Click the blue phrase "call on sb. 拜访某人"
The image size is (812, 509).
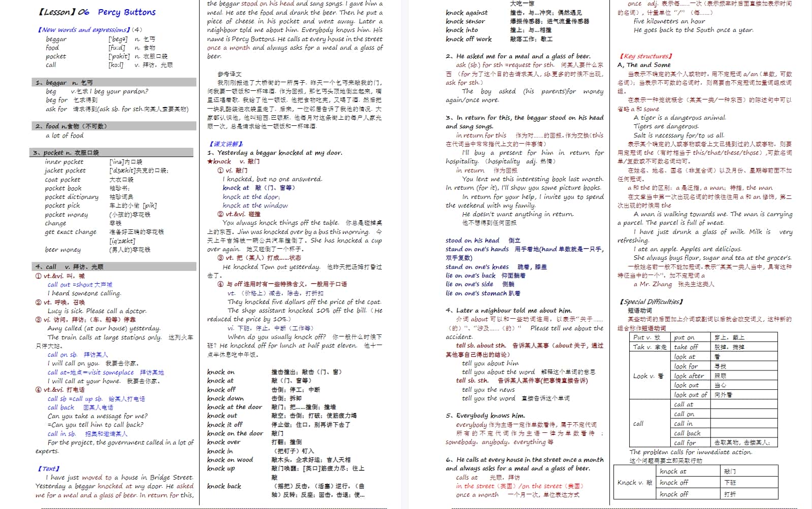pos(78,355)
